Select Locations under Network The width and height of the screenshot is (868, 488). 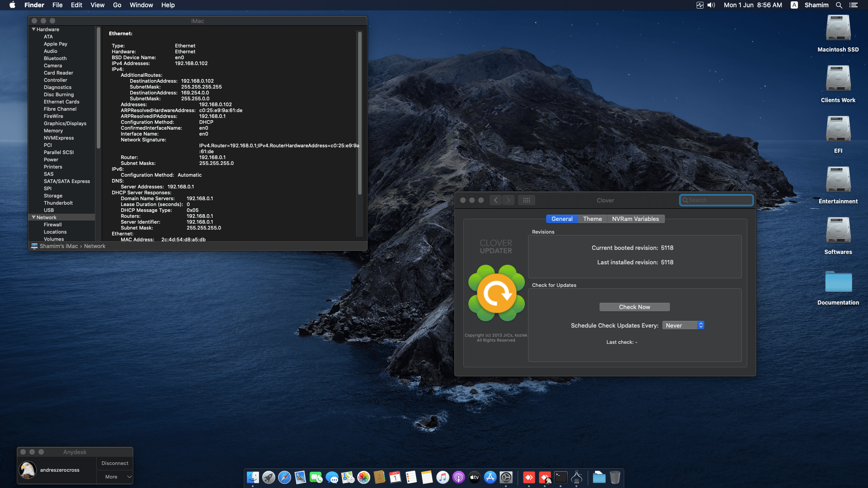click(55, 232)
